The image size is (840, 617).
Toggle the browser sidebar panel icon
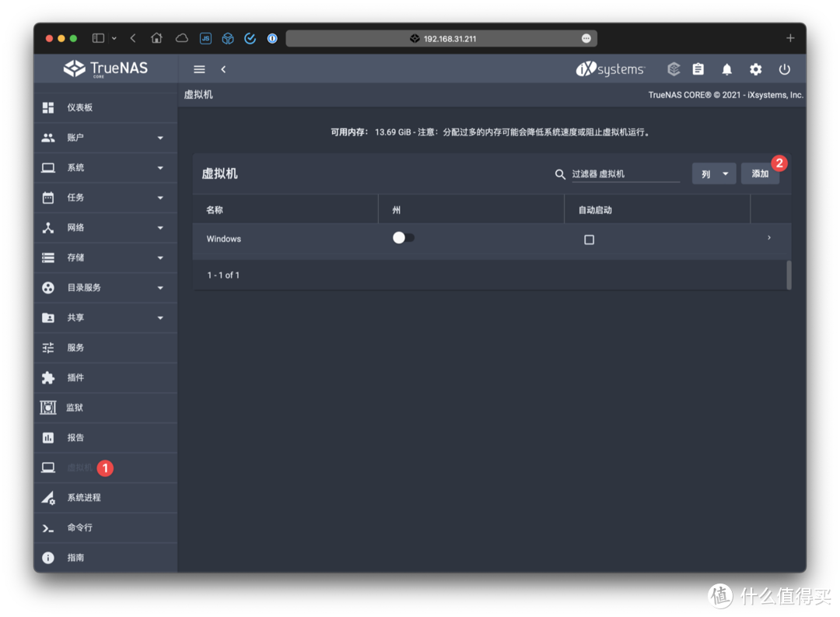(98, 38)
